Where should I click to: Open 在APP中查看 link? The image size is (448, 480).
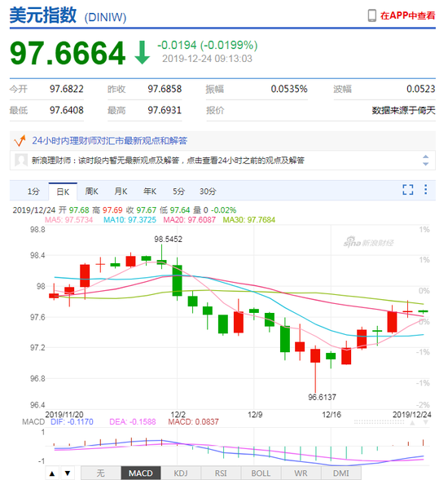(407, 15)
